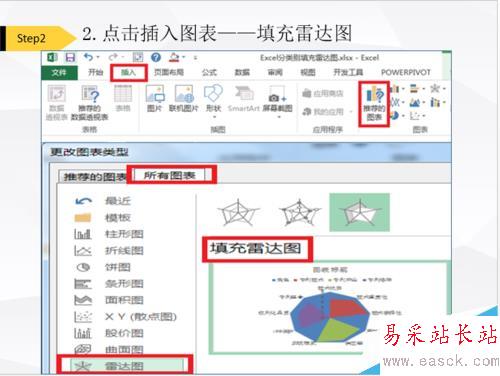Select 面积图 chart category
The image size is (500, 376).
(109, 300)
